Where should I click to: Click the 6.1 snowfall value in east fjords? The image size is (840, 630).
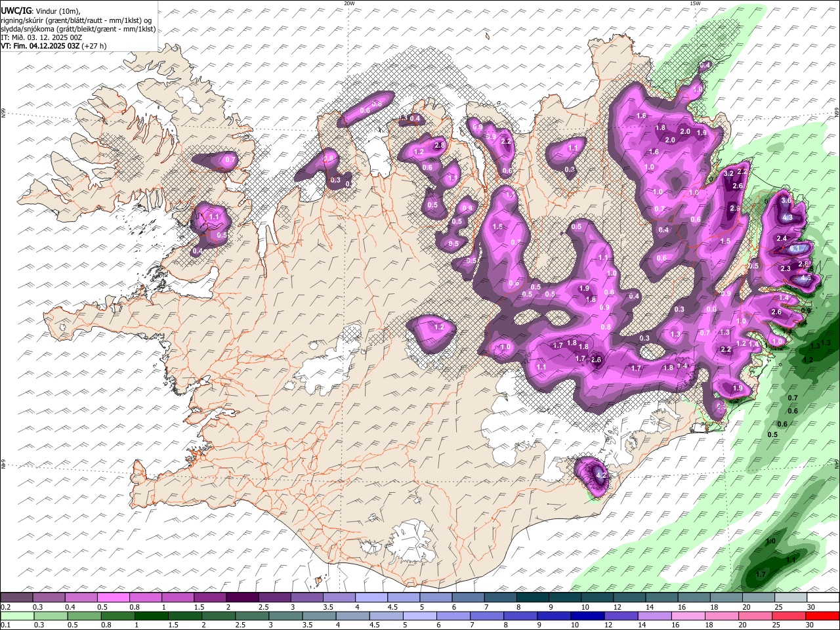[795, 249]
